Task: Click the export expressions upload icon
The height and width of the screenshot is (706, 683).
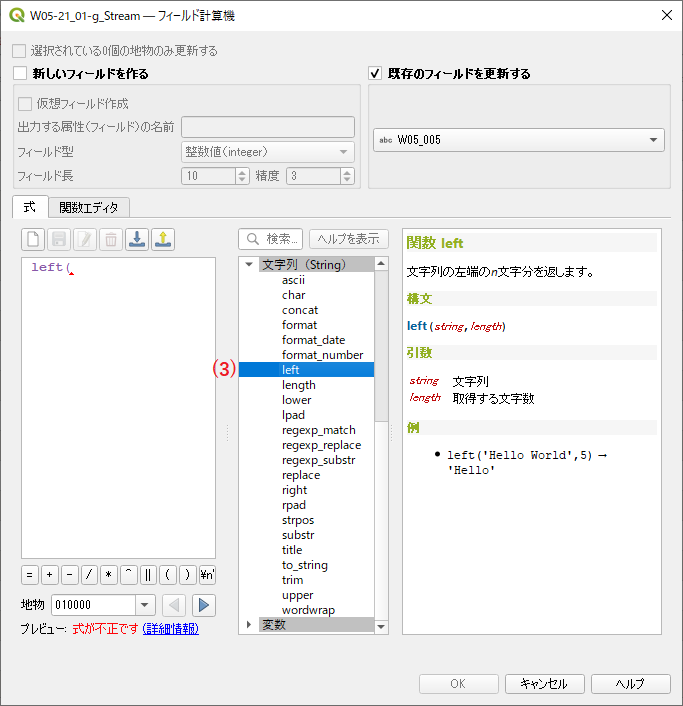Action: [x=163, y=239]
